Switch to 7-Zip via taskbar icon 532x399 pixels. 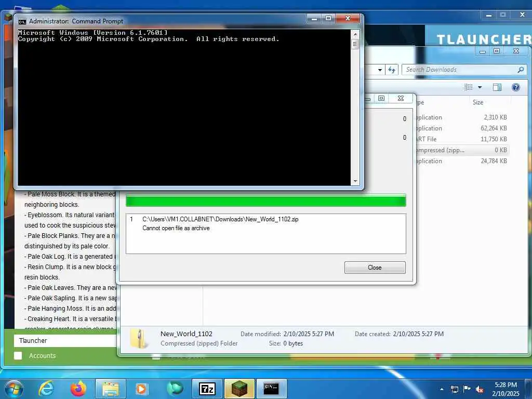point(207,389)
